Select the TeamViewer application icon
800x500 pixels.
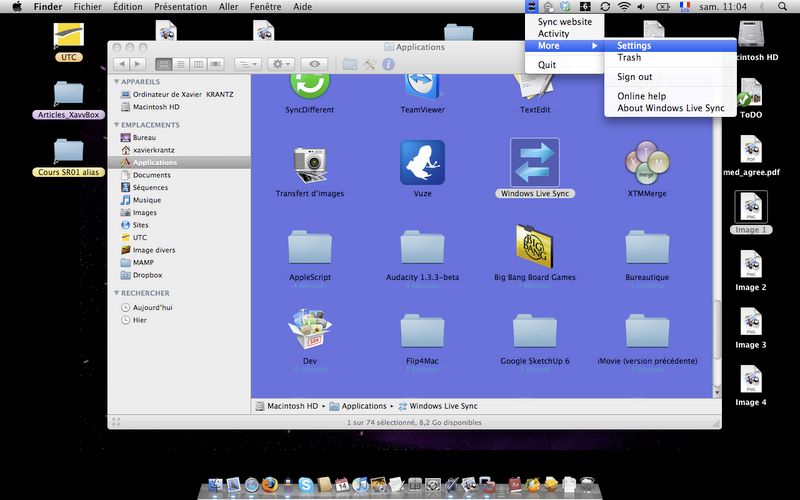(x=422, y=87)
